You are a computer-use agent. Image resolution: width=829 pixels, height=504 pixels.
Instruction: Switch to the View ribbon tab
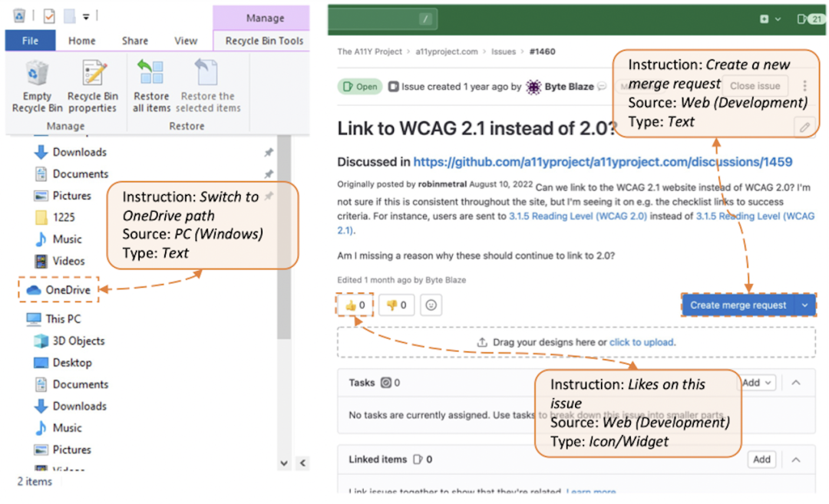(186, 41)
